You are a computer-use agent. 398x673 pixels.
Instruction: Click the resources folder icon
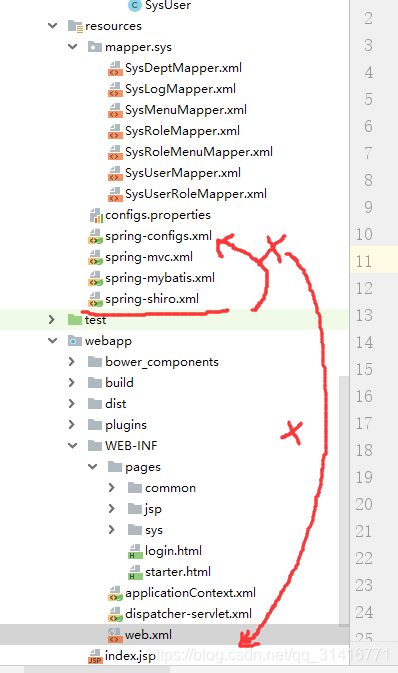pyautogui.click(x=75, y=26)
